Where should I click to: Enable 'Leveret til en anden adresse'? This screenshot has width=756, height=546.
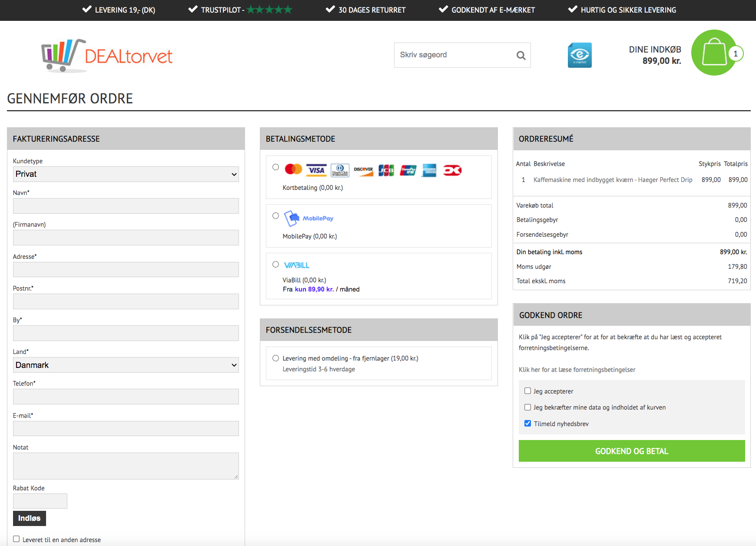tap(17, 539)
